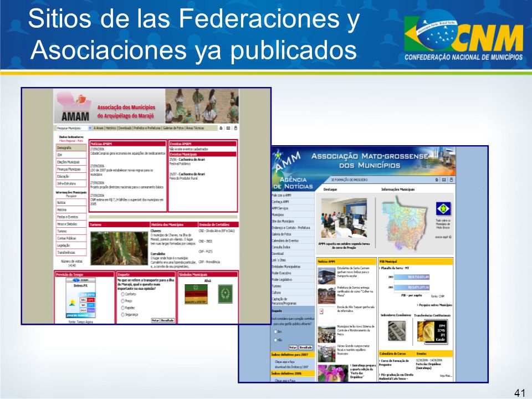Click the FPM ICMS IPI Kandir image

(x=432, y=331)
